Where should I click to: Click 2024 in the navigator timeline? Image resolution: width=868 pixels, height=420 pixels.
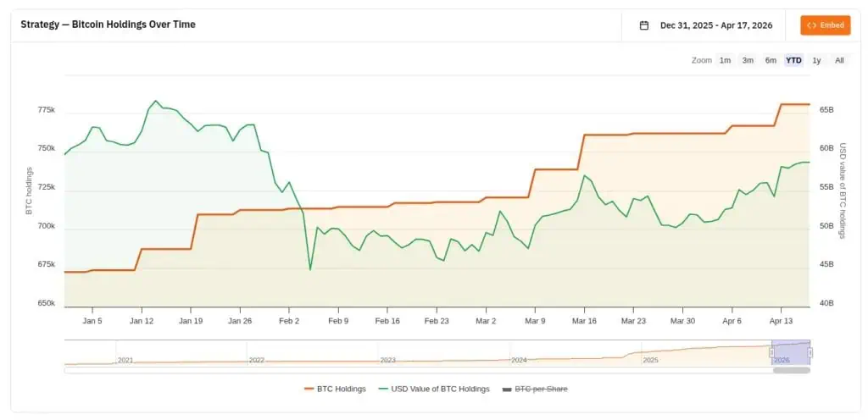tap(519, 360)
